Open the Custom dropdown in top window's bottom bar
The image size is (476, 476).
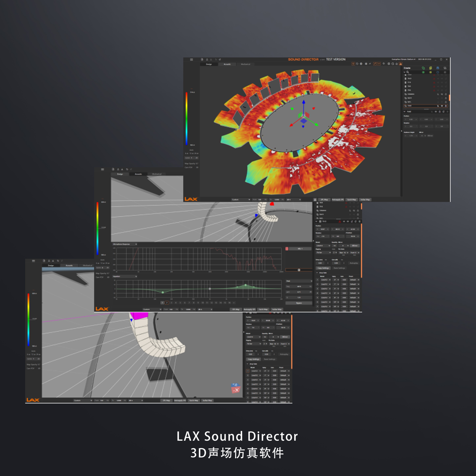241,200
